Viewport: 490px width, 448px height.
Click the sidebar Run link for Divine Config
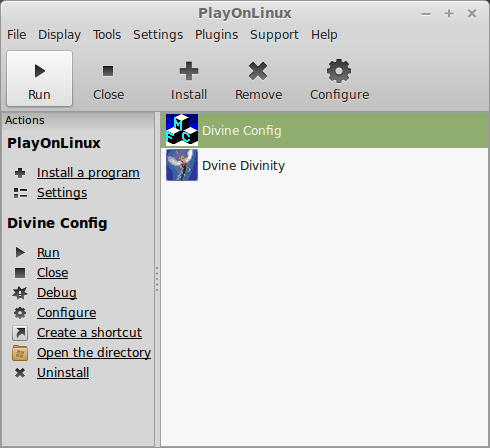48,253
